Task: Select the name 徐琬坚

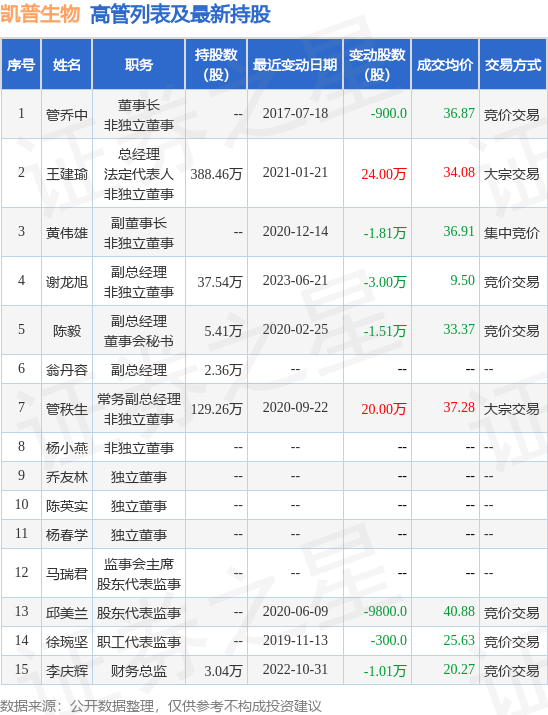Action: [67, 642]
